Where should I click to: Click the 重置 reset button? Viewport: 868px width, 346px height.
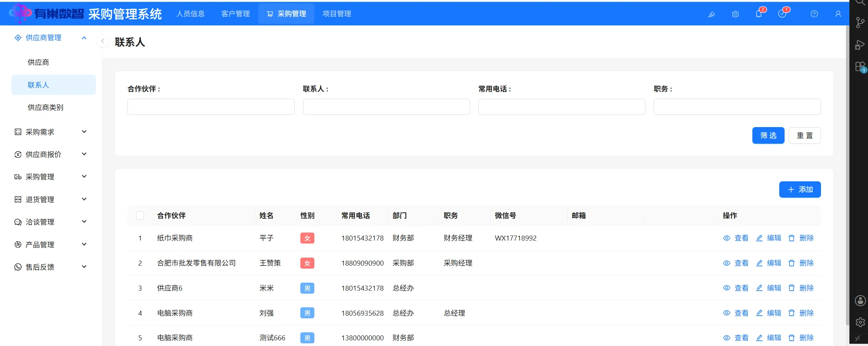coord(805,135)
